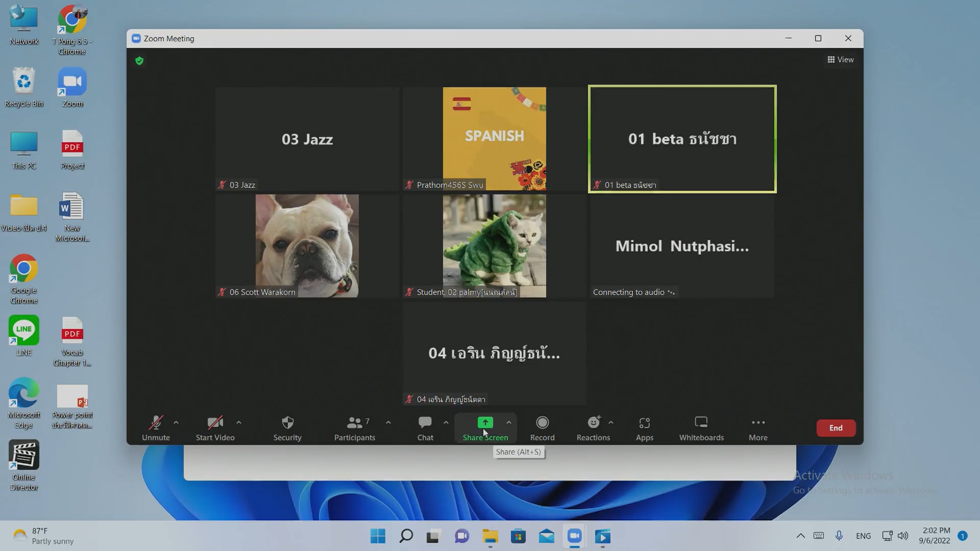Screen dimensions: 980x551
Task: Minimize the Zoom Meeting window
Action: click(x=789, y=38)
